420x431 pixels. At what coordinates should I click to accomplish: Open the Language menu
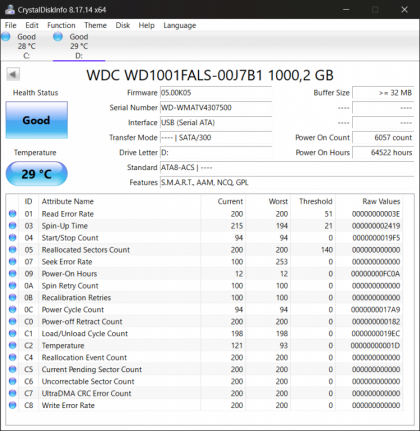coord(180,25)
